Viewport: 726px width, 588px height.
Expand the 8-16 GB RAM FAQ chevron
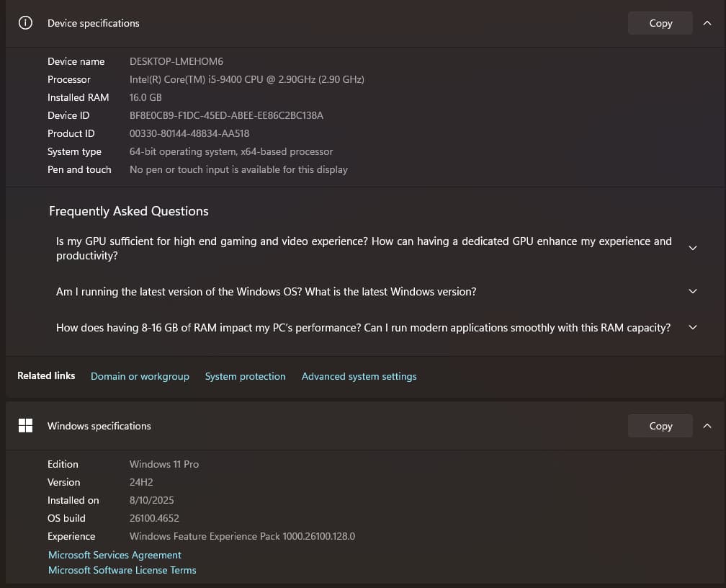coord(693,328)
